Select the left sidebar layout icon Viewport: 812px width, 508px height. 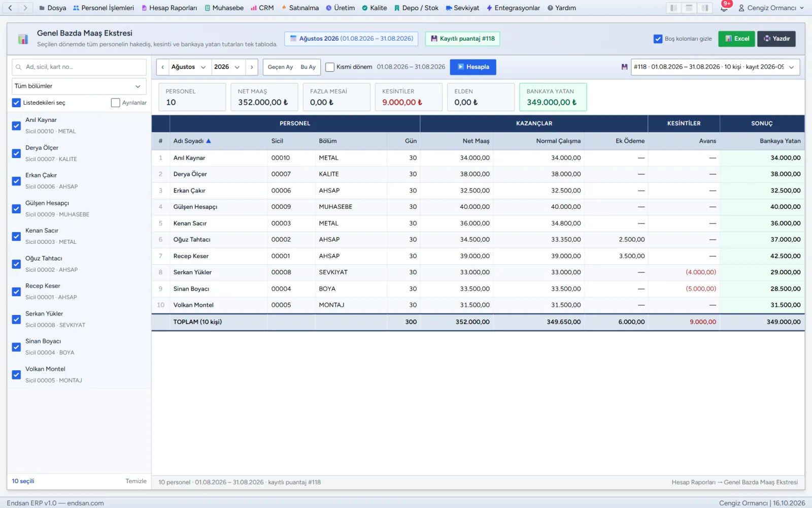[673, 8]
